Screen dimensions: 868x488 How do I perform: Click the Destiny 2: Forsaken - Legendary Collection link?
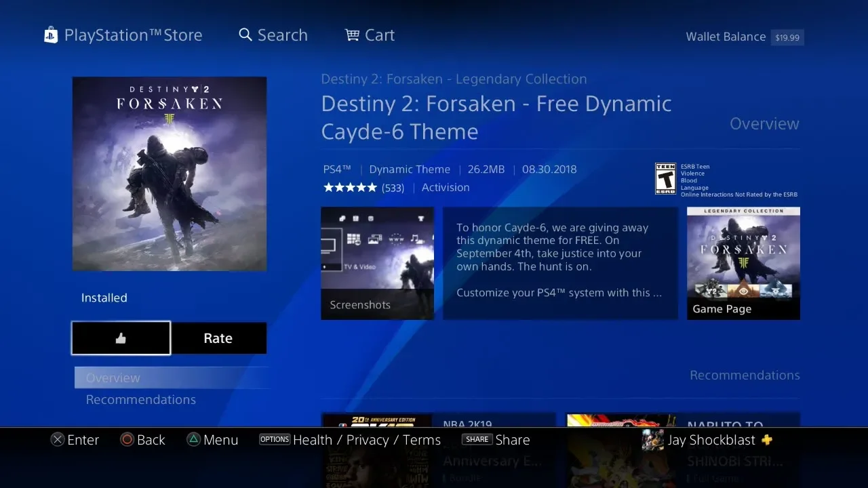(x=454, y=79)
